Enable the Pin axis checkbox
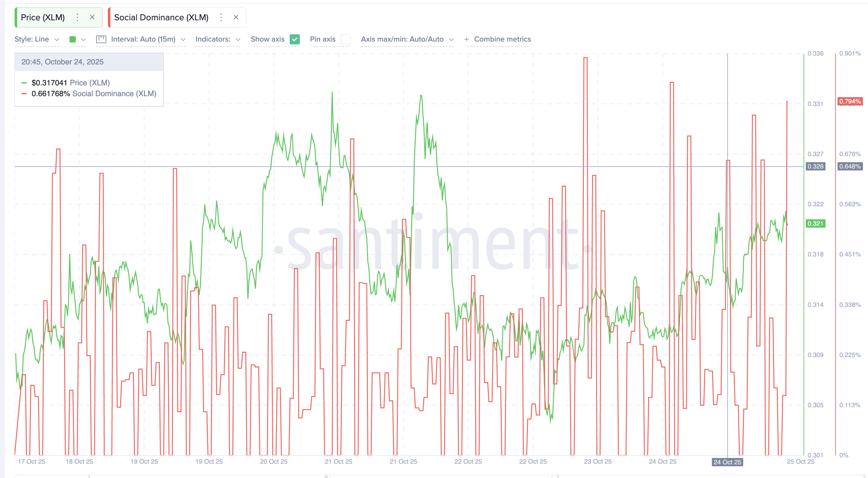 (x=346, y=39)
